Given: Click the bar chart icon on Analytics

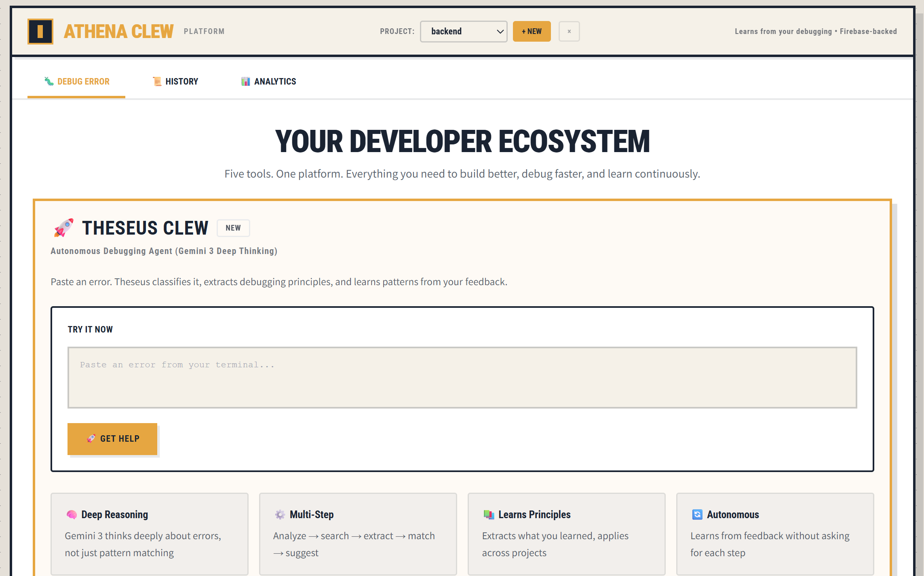Looking at the screenshot, I should click(x=245, y=81).
